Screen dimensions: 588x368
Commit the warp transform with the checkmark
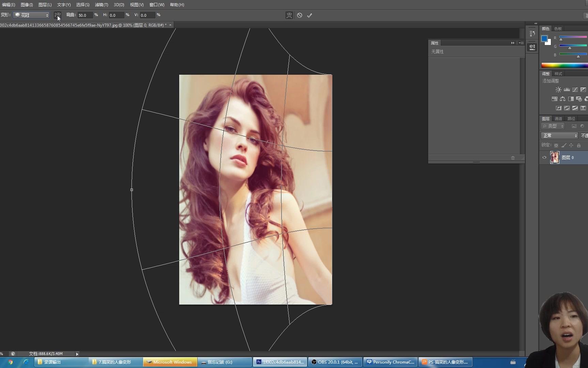pyautogui.click(x=309, y=15)
